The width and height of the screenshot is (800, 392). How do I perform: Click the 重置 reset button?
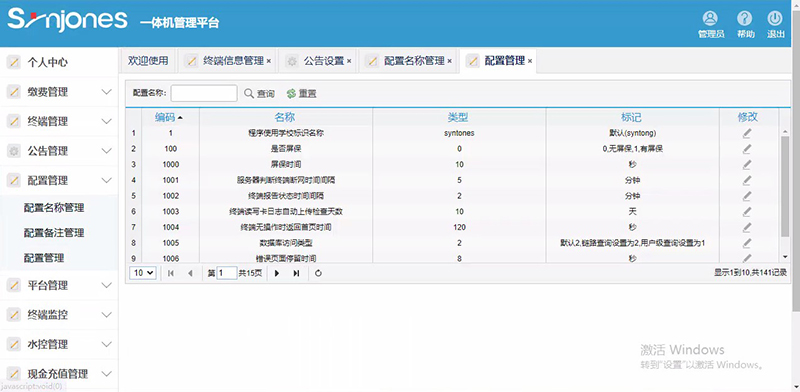point(302,94)
